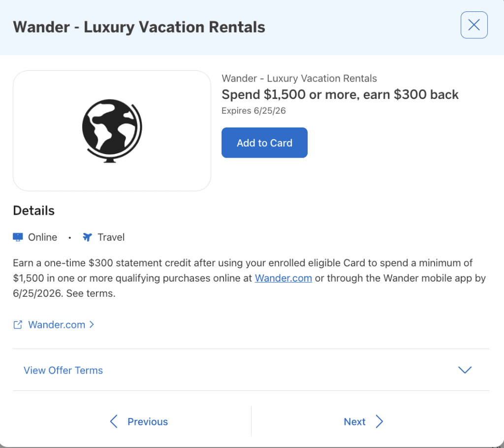Click the Spend $1,500 earn $300 headline

[340, 95]
